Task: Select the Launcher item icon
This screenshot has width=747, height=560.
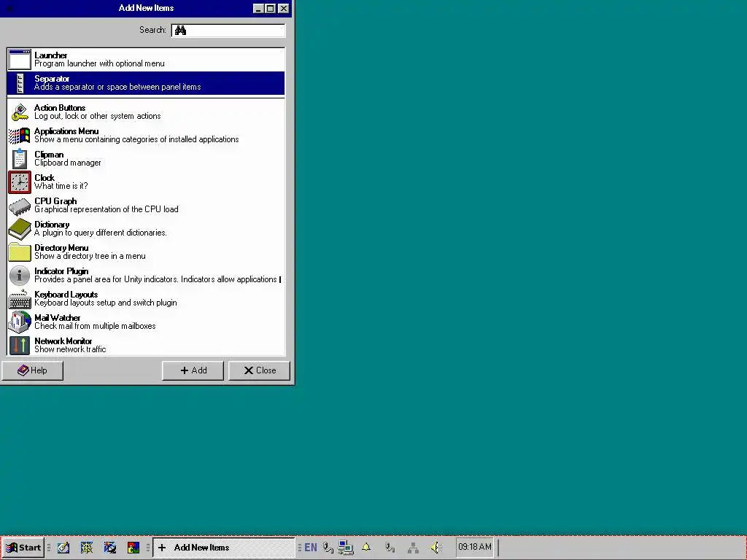Action: pyautogui.click(x=20, y=60)
